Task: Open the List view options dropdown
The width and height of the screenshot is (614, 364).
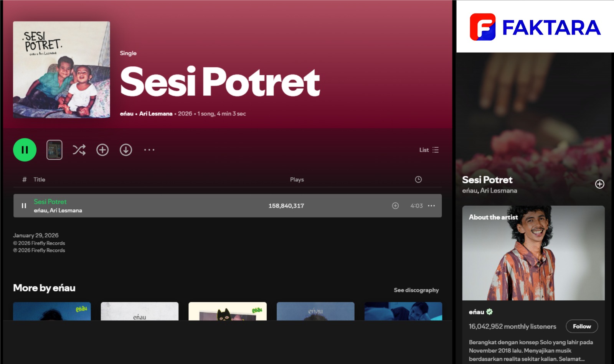Action: pyautogui.click(x=429, y=150)
